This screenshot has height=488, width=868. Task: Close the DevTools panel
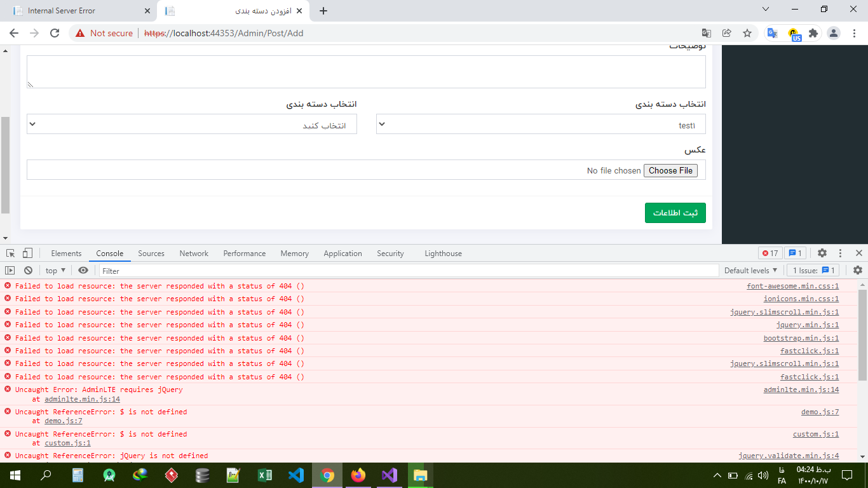pyautogui.click(x=858, y=253)
